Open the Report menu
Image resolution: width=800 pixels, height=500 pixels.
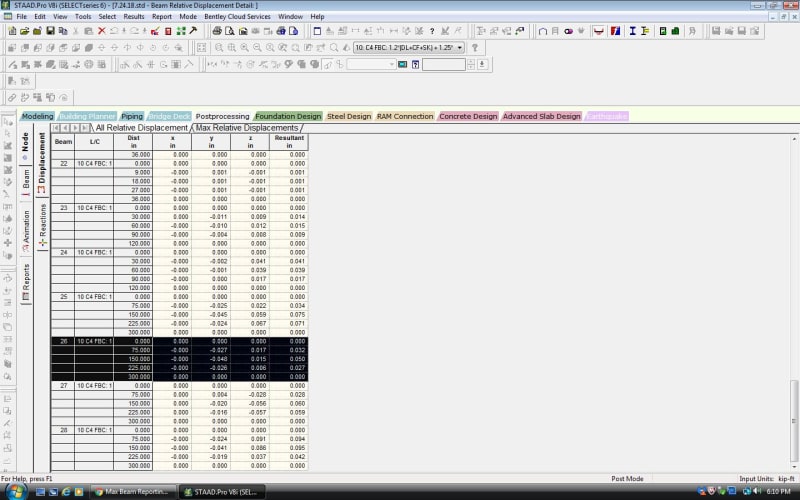click(162, 17)
